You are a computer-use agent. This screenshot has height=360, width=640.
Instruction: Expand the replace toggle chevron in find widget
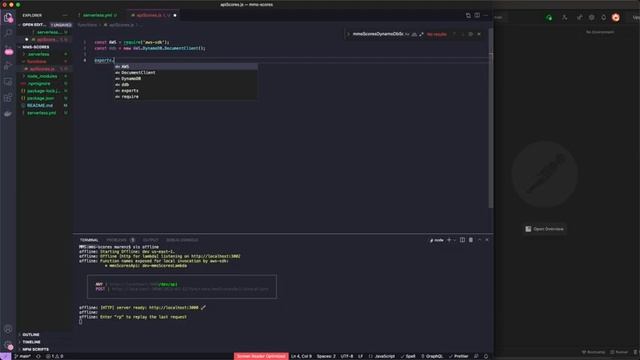[x=348, y=34]
